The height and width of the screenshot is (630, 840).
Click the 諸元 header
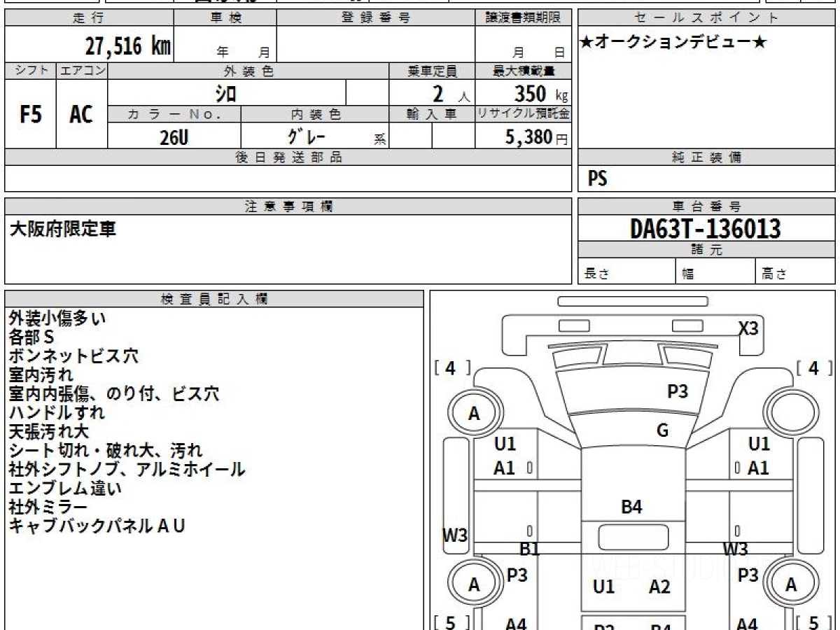point(706,250)
